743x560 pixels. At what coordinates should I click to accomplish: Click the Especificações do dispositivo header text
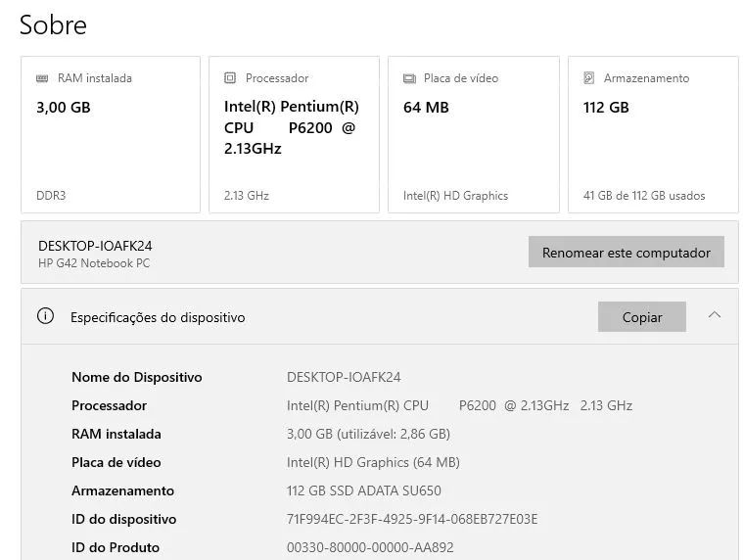click(158, 317)
